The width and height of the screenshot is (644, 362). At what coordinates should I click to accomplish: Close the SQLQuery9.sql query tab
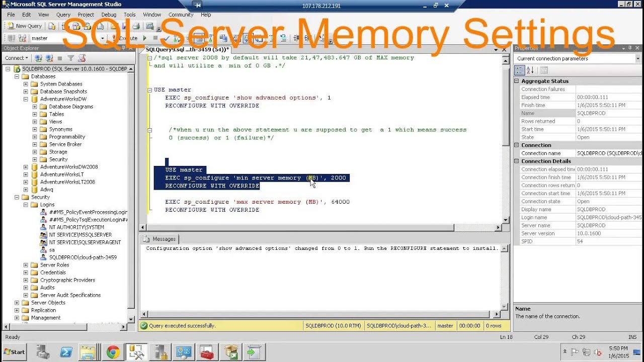(x=505, y=49)
